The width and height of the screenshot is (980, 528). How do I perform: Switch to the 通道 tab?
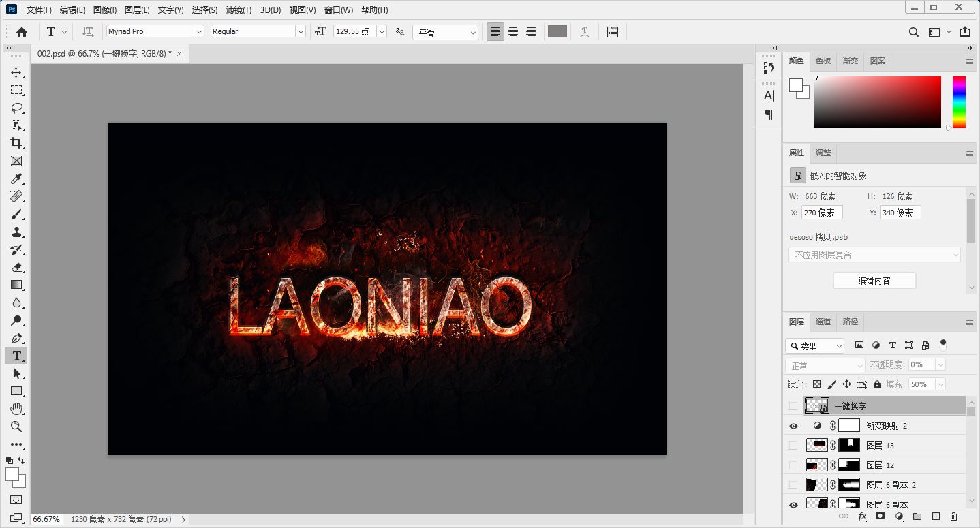pos(823,322)
